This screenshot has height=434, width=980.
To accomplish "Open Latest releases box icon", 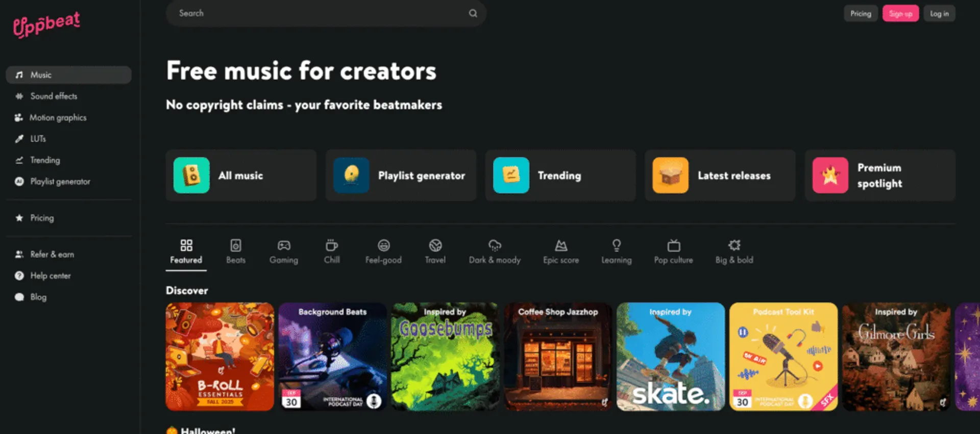I will click(670, 175).
